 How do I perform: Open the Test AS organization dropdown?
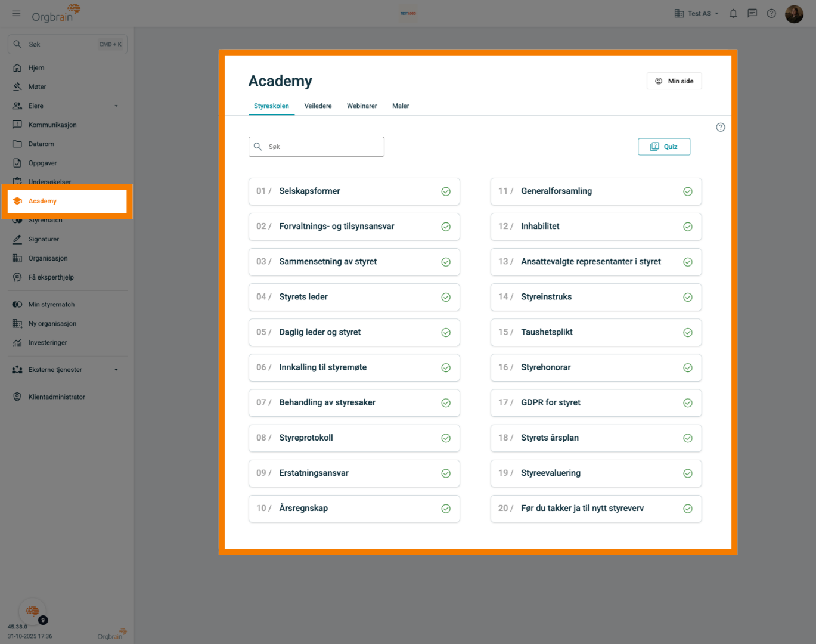[697, 13]
